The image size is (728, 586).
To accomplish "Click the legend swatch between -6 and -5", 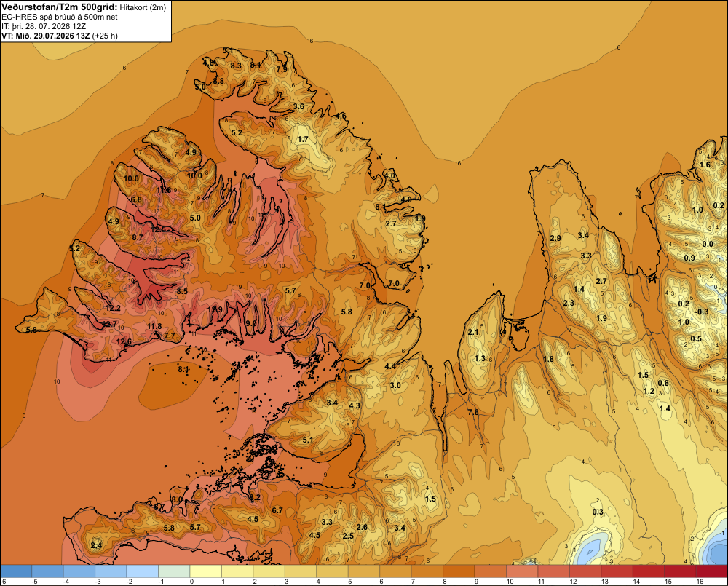I will click(x=16, y=571).
